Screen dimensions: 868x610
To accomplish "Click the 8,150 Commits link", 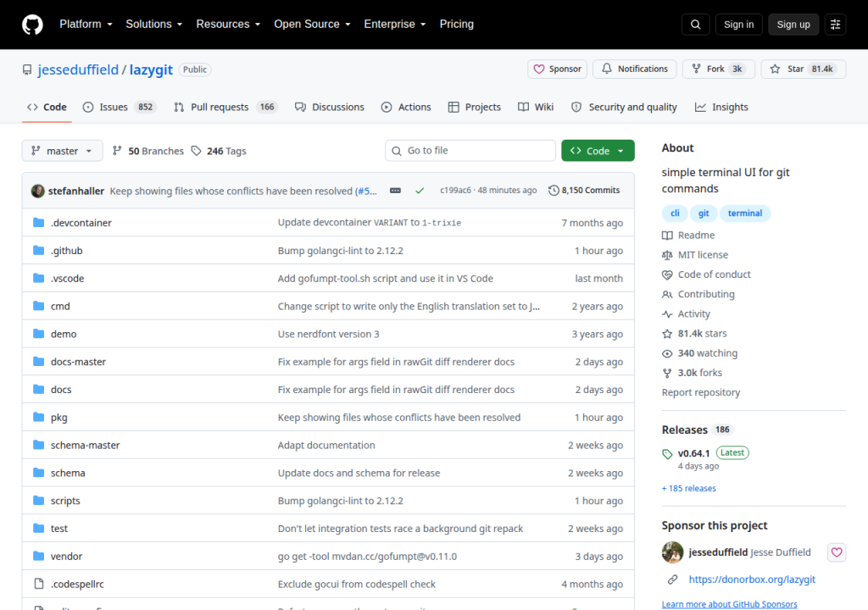I will pos(584,191).
